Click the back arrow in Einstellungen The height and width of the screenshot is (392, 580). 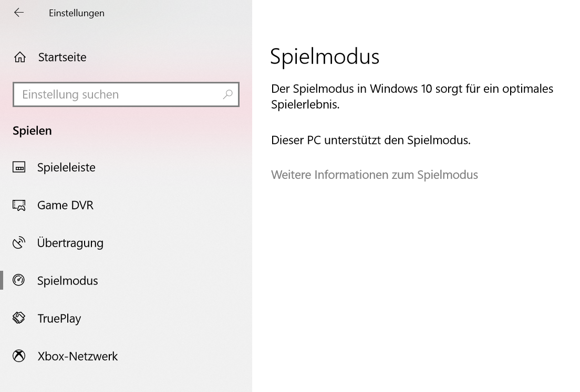click(19, 13)
